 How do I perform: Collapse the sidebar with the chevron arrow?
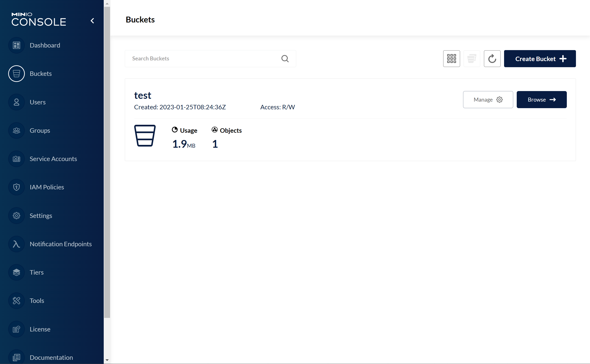click(92, 21)
